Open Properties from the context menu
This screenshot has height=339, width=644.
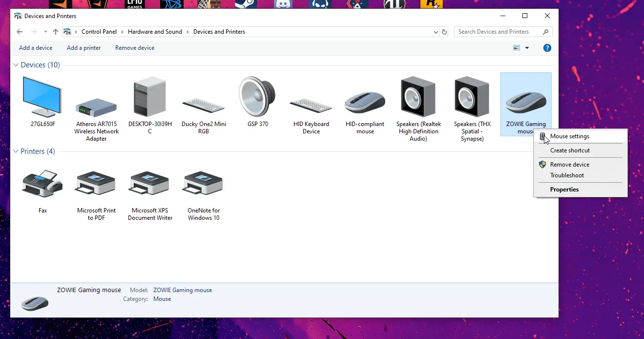(x=564, y=190)
